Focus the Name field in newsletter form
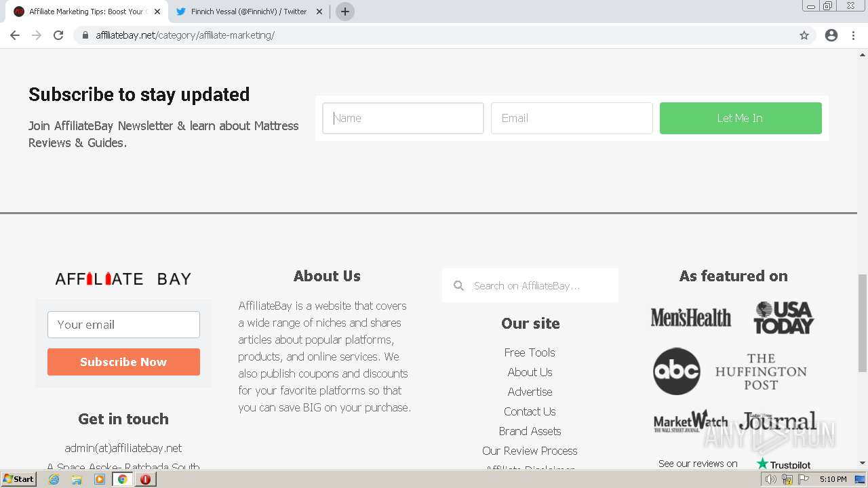This screenshot has height=488, width=868. (x=403, y=118)
